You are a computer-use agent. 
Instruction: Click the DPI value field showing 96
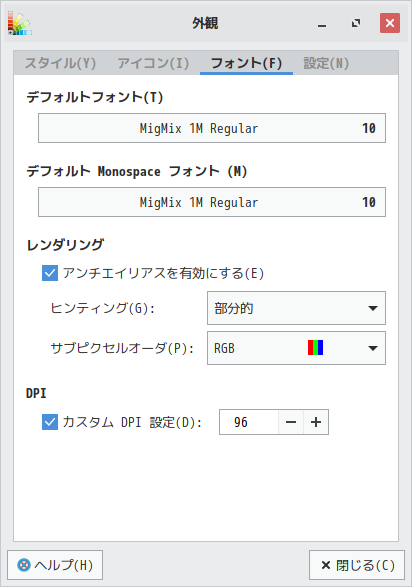(249, 422)
